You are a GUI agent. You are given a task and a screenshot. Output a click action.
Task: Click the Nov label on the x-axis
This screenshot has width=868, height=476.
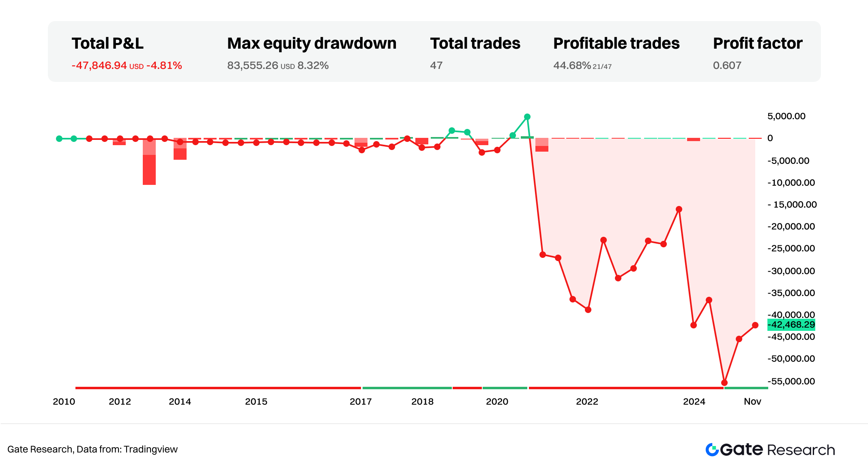point(752,401)
